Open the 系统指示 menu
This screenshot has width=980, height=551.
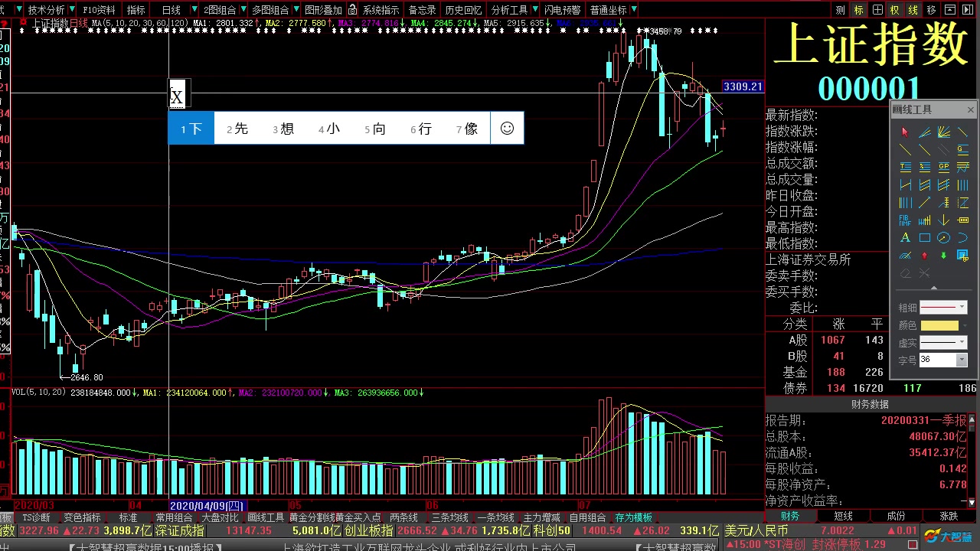tap(381, 10)
